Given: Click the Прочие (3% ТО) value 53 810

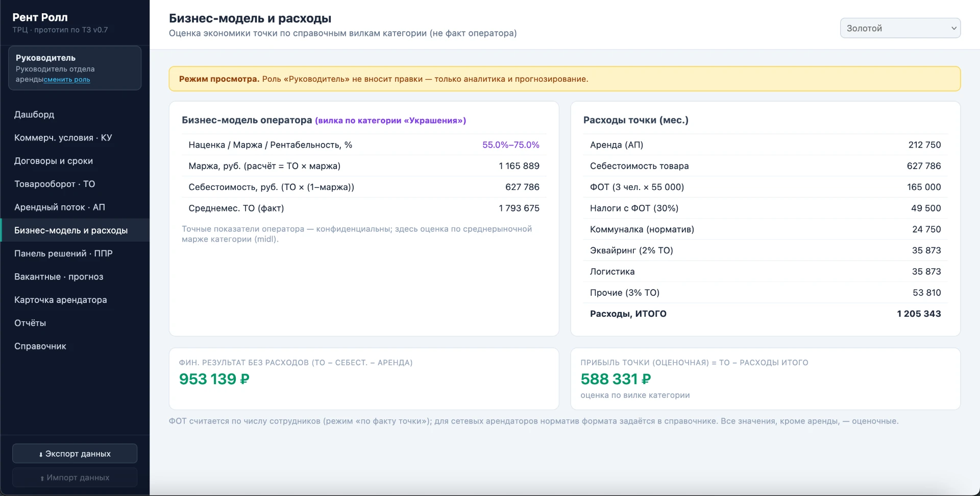Looking at the screenshot, I should tap(926, 293).
